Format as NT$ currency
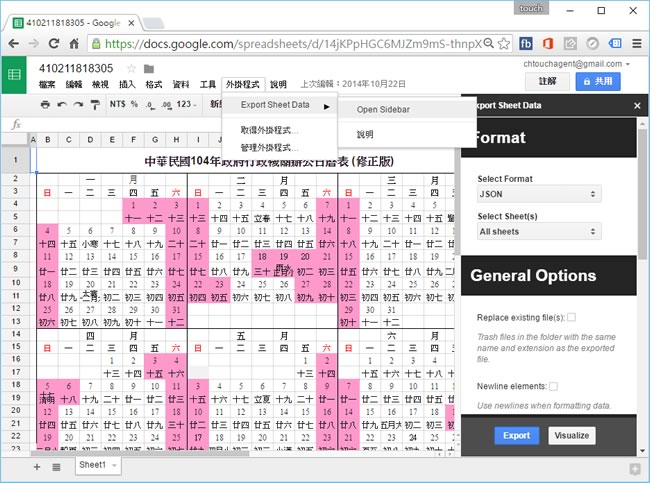 point(117,104)
